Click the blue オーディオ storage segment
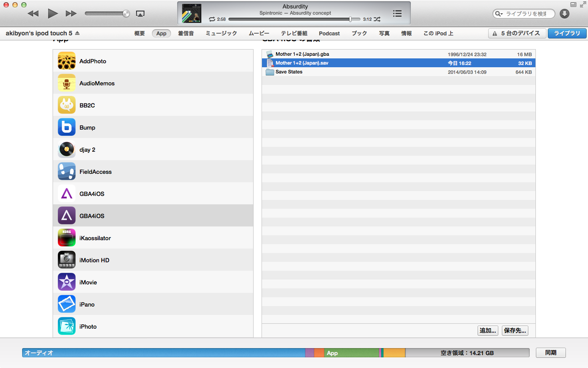The width and height of the screenshot is (588, 368). coord(163,353)
